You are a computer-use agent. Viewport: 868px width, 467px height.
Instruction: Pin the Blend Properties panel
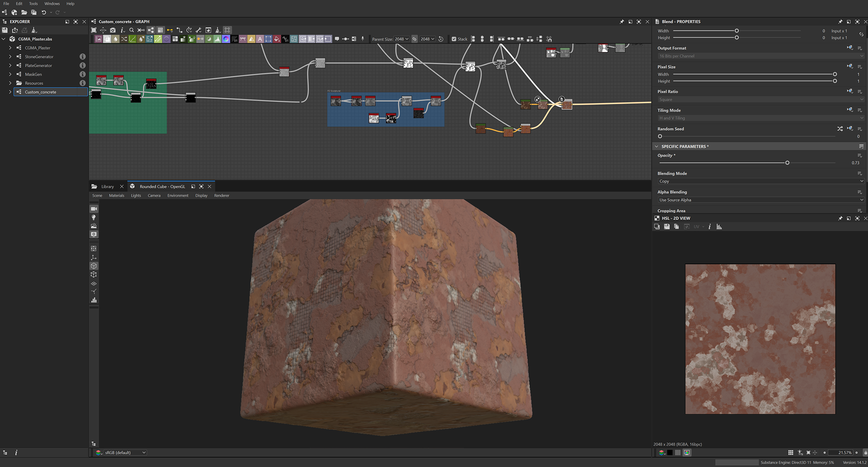[x=840, y=22]
